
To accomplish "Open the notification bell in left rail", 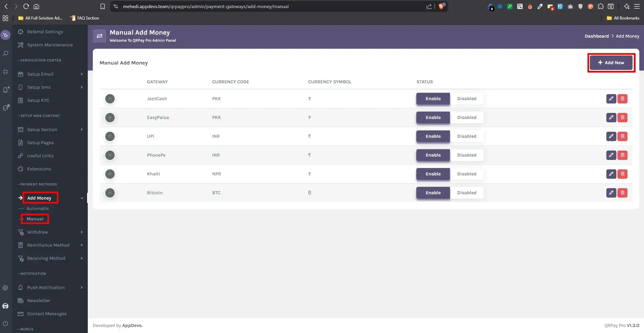I will (x=5, y=90).
